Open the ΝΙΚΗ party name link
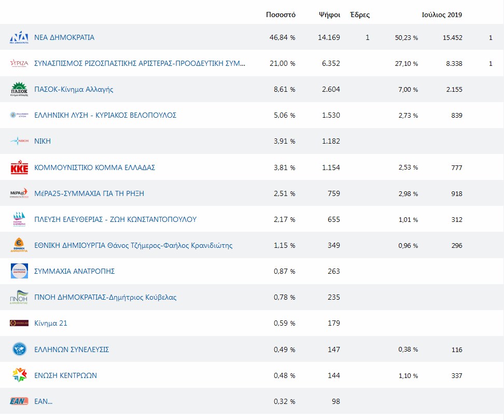This screenshot has height=420, width=504. click(x=43, y=141)
